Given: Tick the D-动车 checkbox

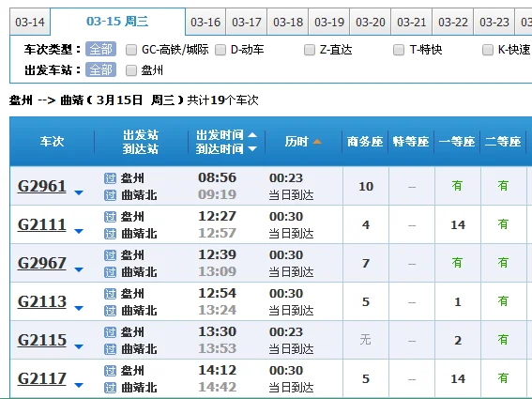Looking at the screenshot, I should point(220,50).
